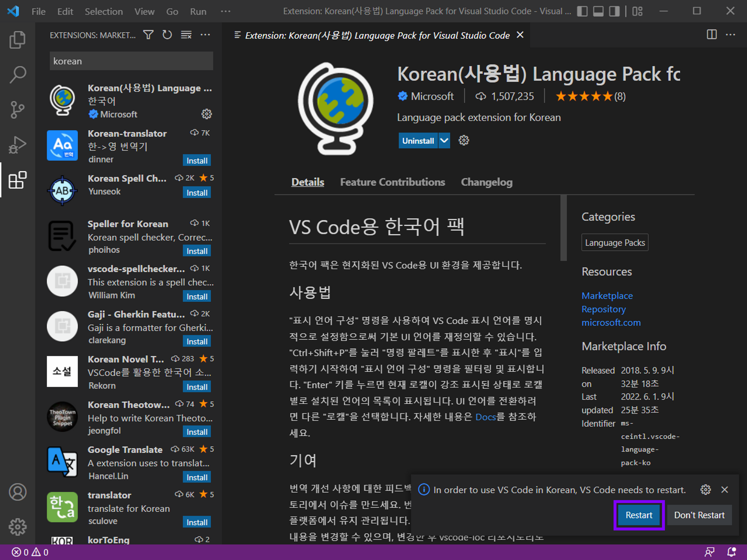Viewport: 747px width, 560px height.
Task: Switch to the Details tab
Action: [x=308, y=182]
